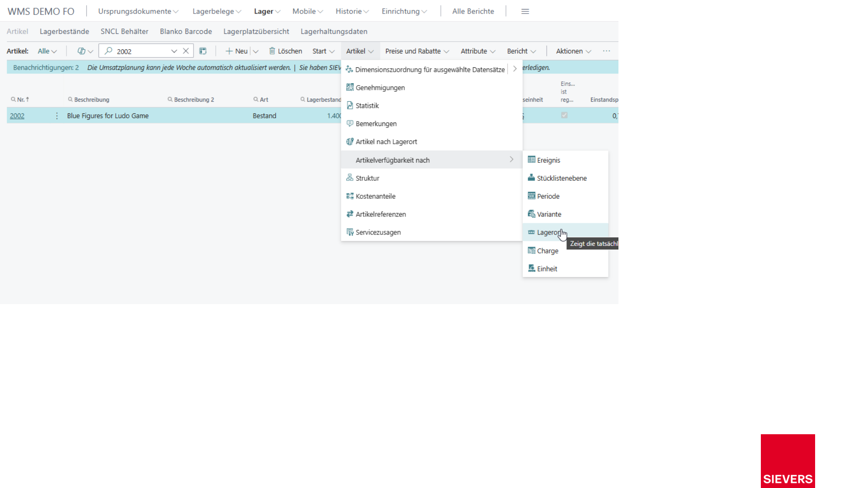Image resolution: width=868 pixels, height=488 pixels.
Task: Clear the search field with X
Action: [x=186, y=51]
